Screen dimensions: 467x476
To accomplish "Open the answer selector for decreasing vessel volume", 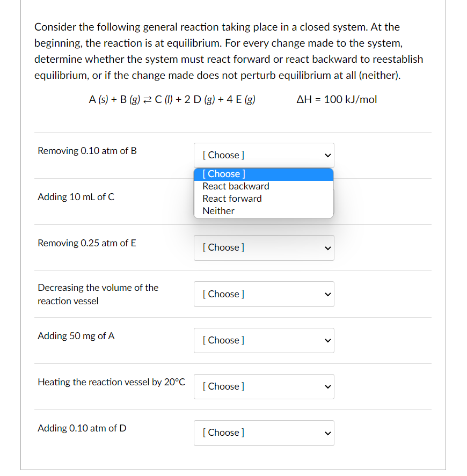I will click(x=264, y=294).
